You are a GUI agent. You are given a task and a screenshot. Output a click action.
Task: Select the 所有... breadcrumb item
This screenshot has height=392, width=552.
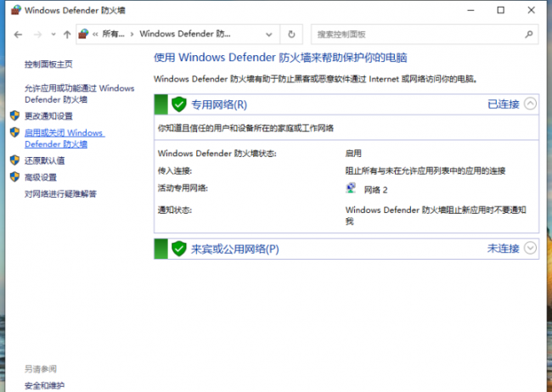coord(113,34)
